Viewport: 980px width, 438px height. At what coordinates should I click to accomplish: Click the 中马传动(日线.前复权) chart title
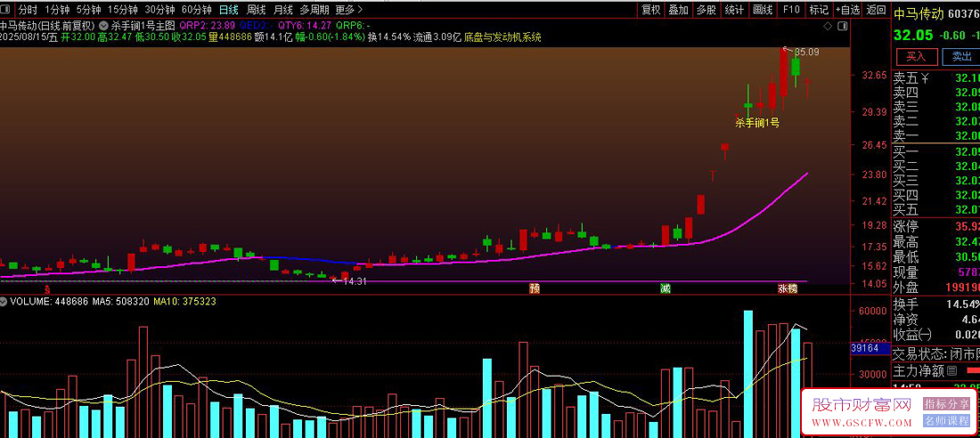point(47,26)
